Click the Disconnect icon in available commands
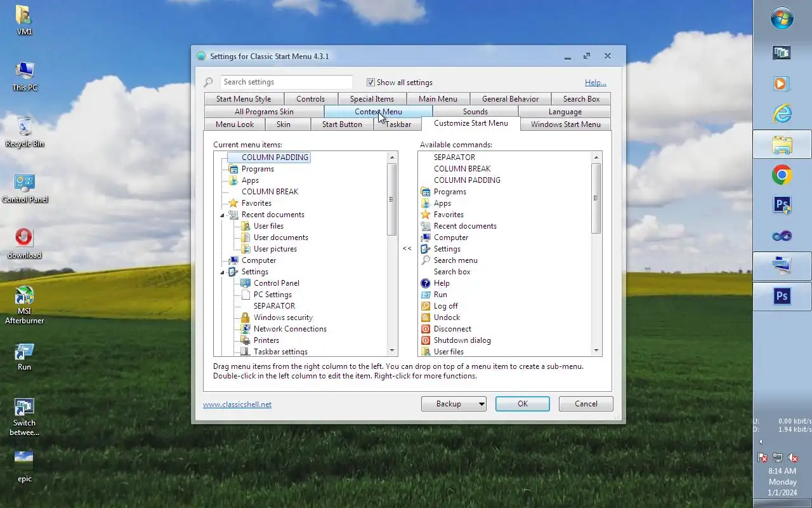The image size is (812, 508). [x=426, y=329]
